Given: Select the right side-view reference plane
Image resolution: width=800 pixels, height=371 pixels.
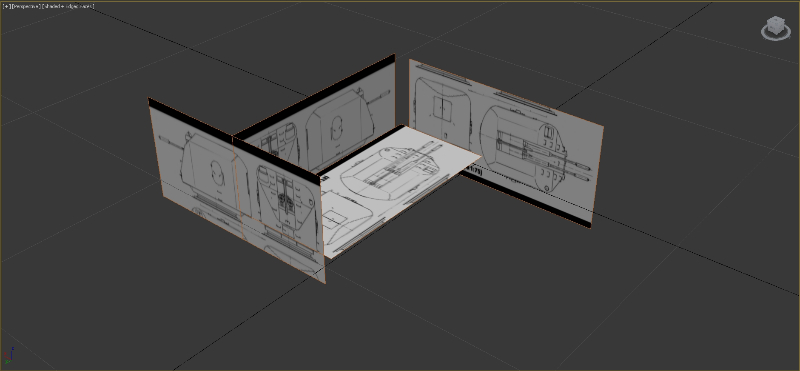Looking at the screenshot, I should pos(505,143).
